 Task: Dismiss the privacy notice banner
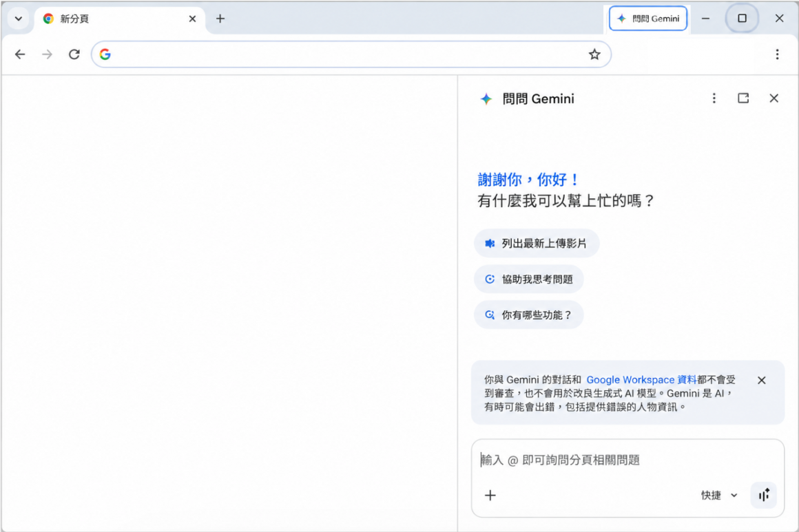tap(761, 381)
